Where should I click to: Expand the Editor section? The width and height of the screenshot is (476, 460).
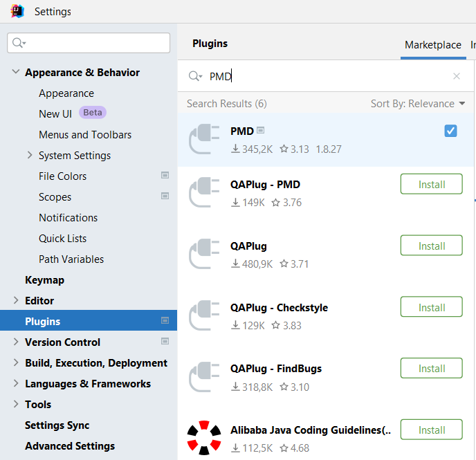pyautogui.click(x=16, y=300)
